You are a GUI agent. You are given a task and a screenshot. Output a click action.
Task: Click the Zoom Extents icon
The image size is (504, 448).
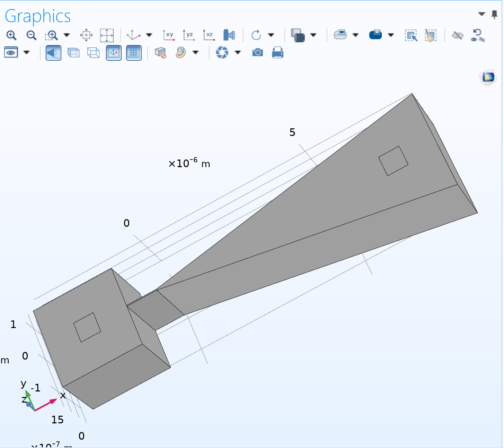tap(107, 35)
